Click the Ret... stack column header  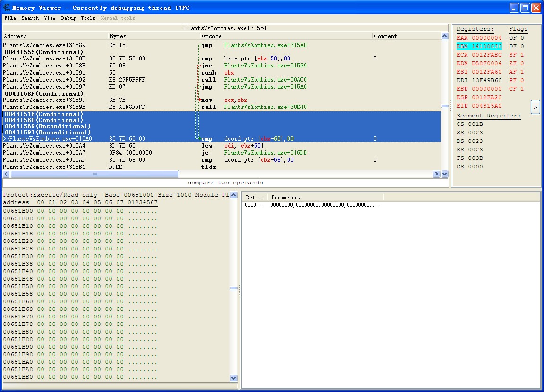coord(255,197)
